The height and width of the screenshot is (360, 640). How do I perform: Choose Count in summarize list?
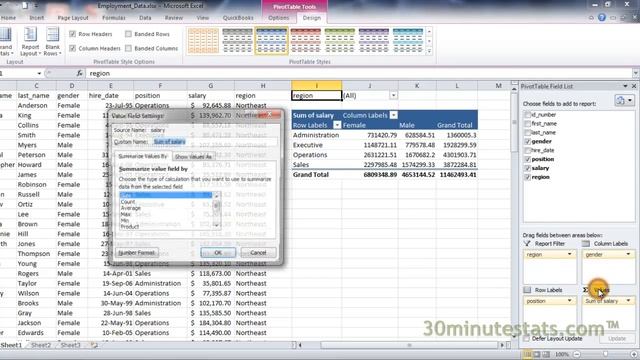tap(128, 202)
